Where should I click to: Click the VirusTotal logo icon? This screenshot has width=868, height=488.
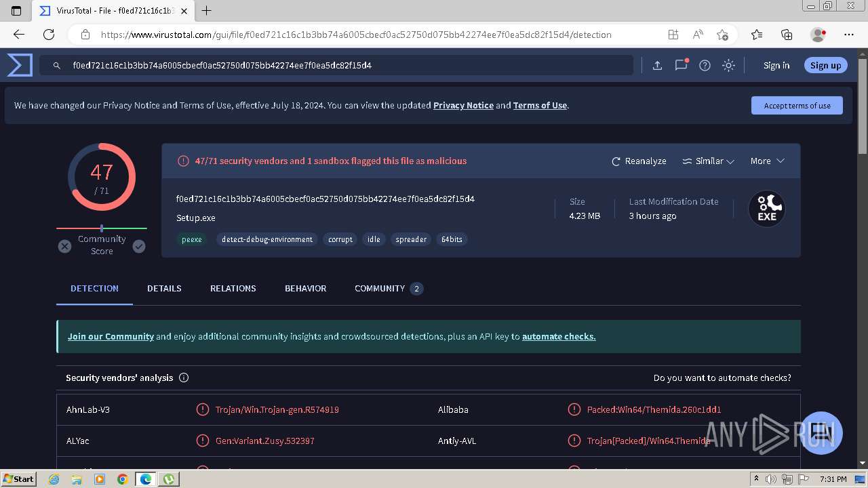pyautogui.click(x=20, y=65)
